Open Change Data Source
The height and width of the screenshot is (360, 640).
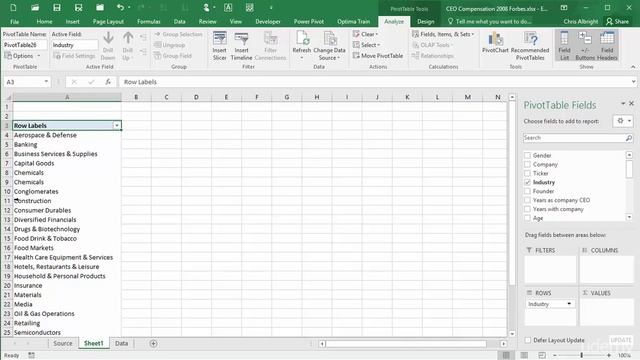329,46
